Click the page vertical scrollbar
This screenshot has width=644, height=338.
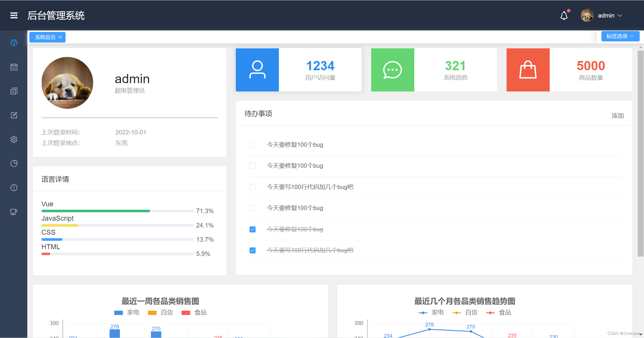(x=641, y=153)
